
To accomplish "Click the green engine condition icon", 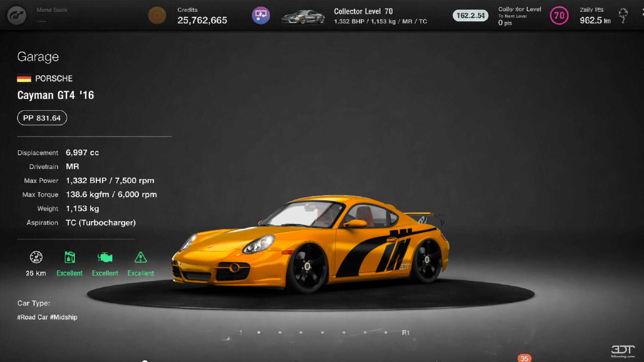I will (105, 258).
